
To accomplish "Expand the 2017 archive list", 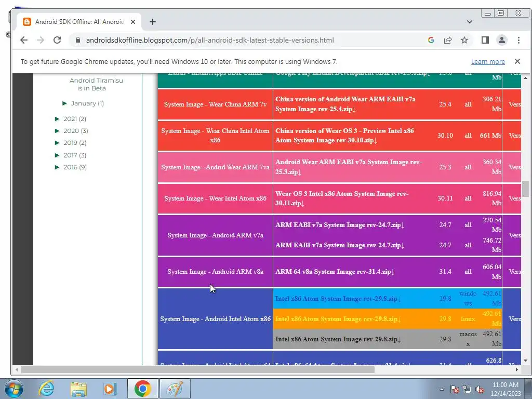I will [57, 155].
